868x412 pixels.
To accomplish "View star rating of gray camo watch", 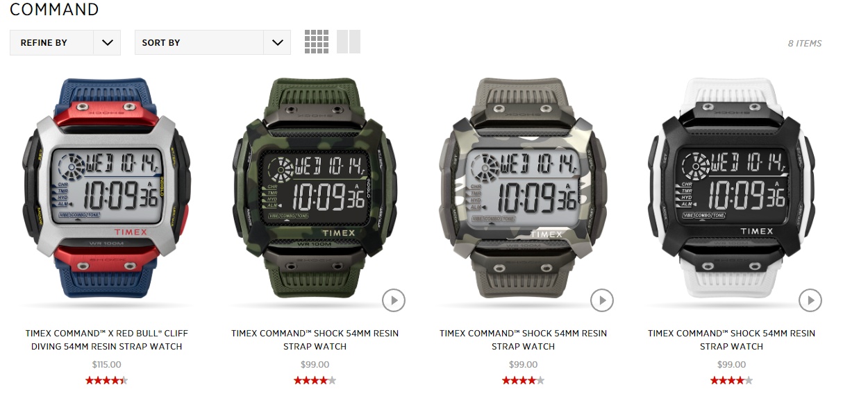I will [x=523, y=380].
